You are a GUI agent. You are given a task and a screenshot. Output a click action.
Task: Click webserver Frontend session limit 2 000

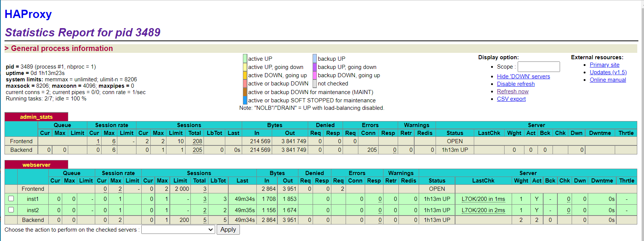tap(182, 189)
